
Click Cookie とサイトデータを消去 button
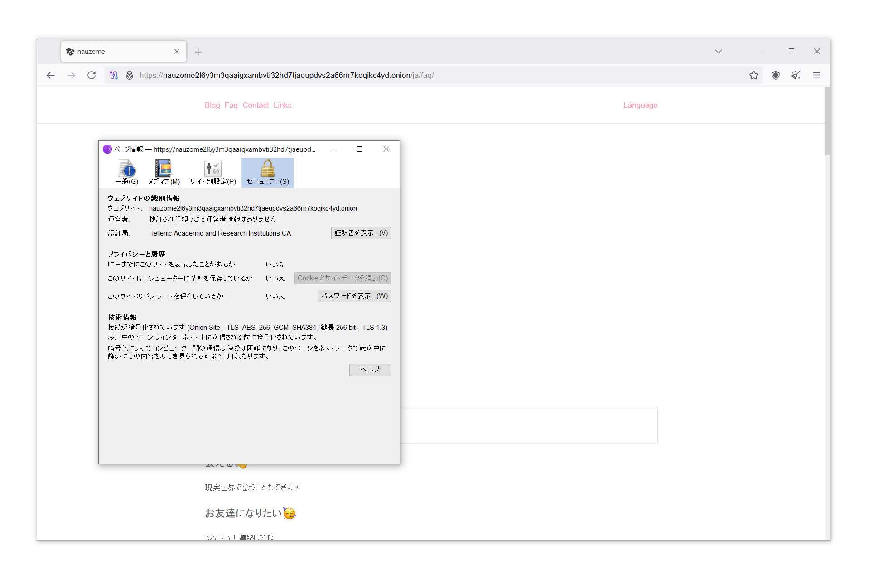click(x=342, y=278)
